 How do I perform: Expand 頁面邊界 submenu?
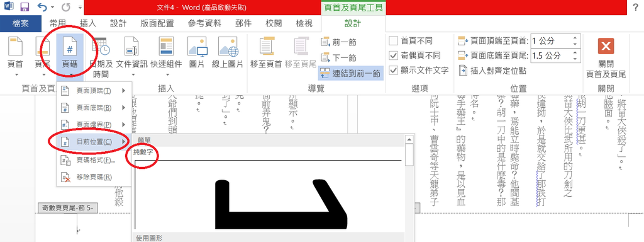[94, 124]
